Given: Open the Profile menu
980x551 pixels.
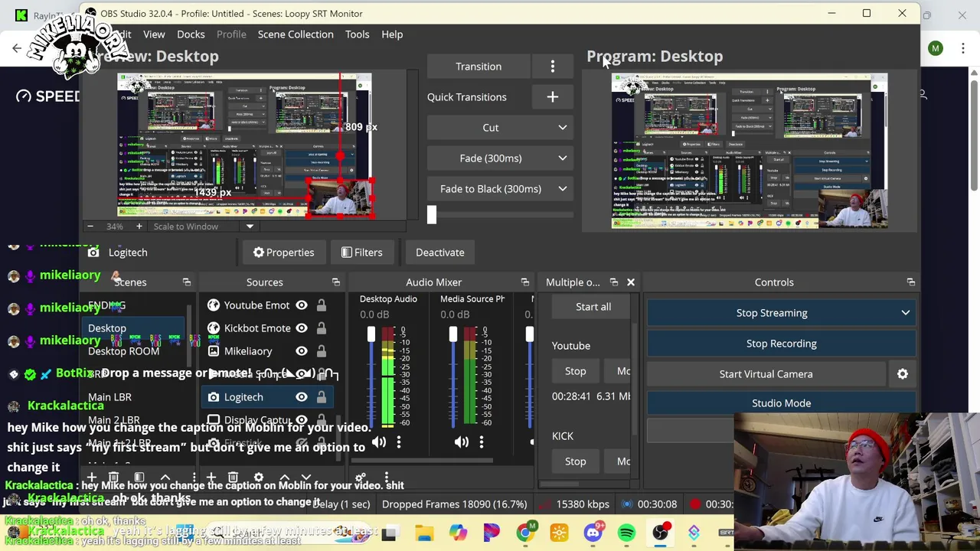Looking at the screenshot, I should tap(231, 34).
